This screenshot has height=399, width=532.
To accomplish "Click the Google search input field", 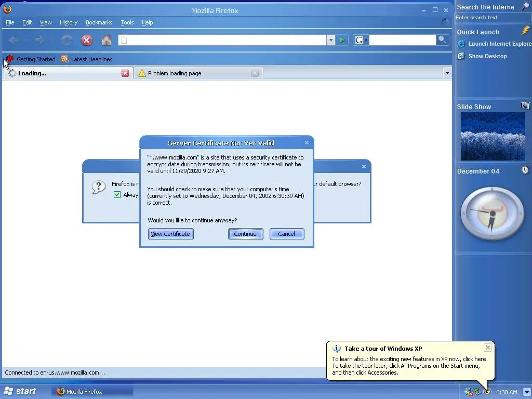I will point(403,40).
